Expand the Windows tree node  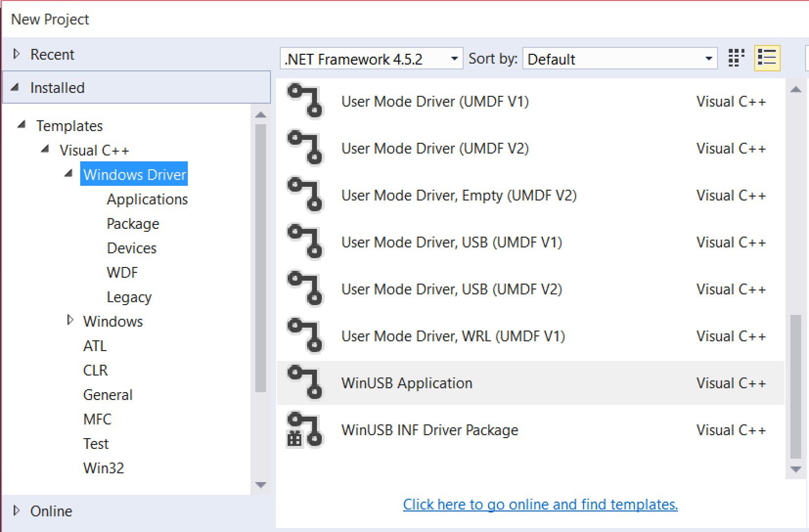coord(70,320)
